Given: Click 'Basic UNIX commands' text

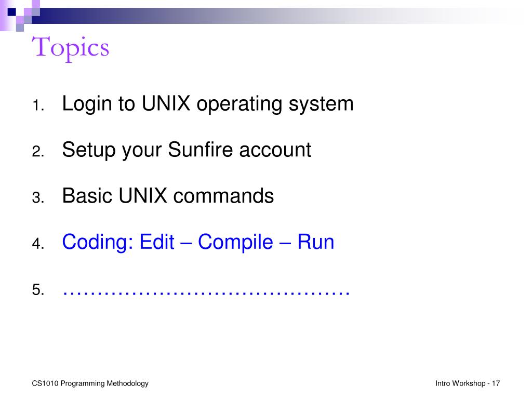Looking at the screenshot, I should tap(168, 196).
